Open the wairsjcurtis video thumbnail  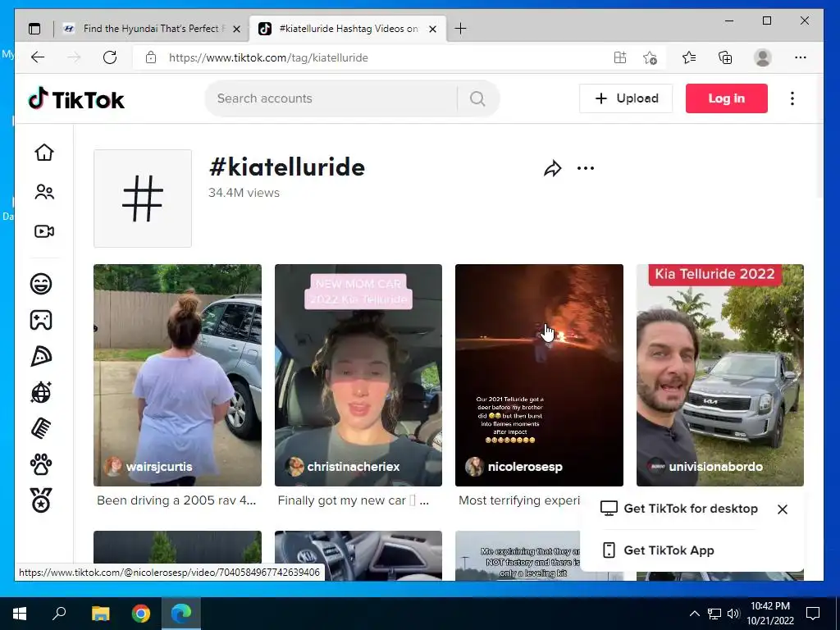(177, 375)
